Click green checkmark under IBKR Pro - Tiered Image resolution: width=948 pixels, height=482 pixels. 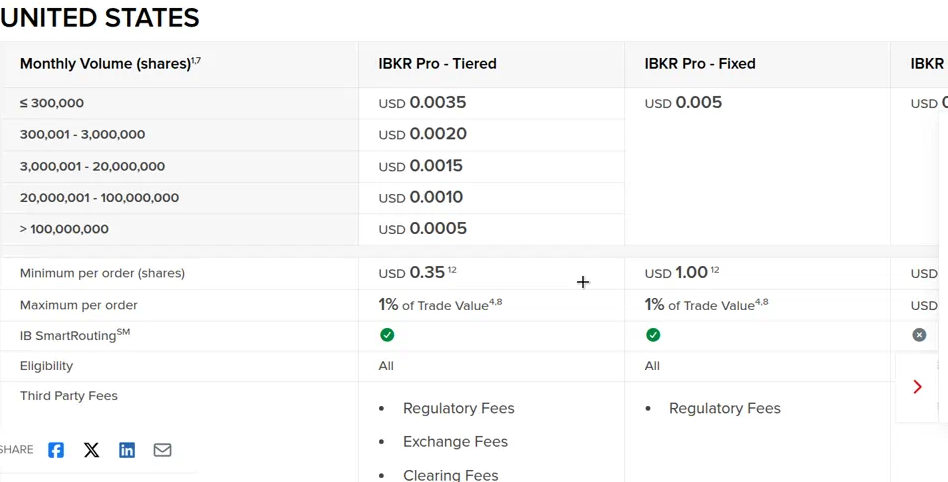point(387,334)
